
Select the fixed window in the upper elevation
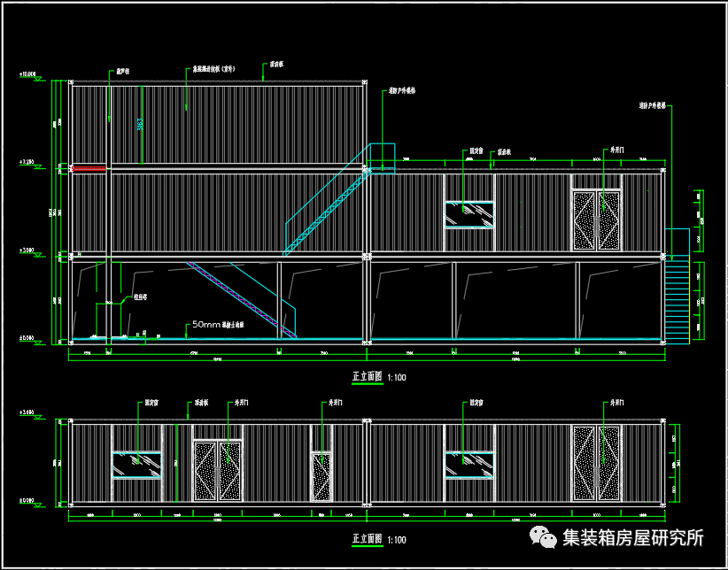[469, 214]
